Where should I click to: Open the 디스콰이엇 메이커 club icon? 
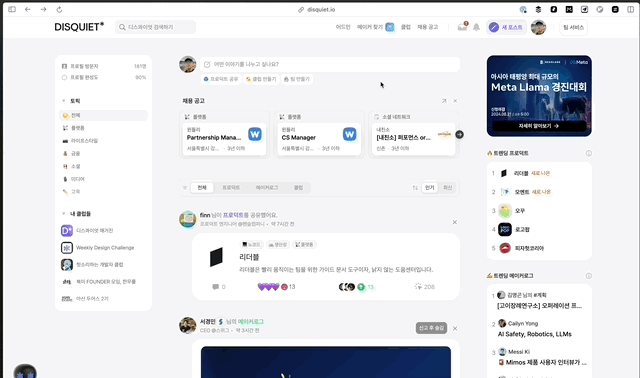[x=67, y=231]
